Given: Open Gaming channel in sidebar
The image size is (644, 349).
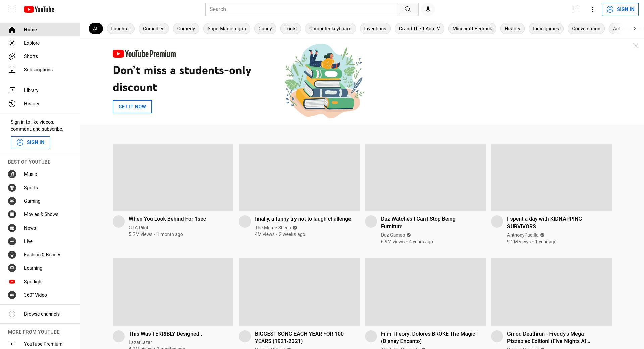Looking at the screenshot, I should 40,201.
